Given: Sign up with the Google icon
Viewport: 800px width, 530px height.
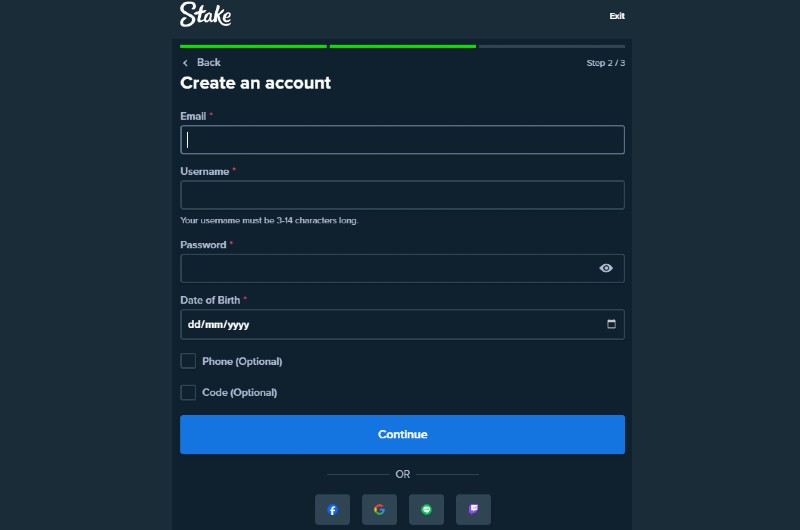Looking at the screenshot, I should tap(379, 509).
